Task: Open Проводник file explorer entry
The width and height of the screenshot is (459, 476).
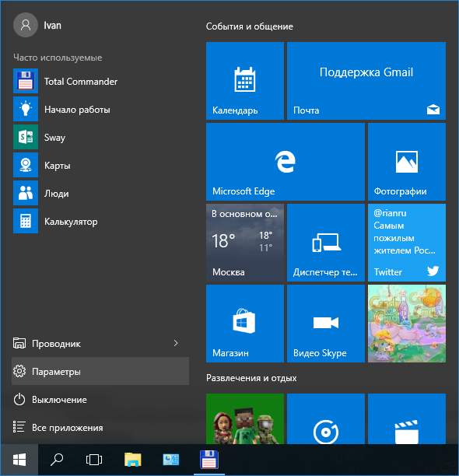Action: [100, 343]
